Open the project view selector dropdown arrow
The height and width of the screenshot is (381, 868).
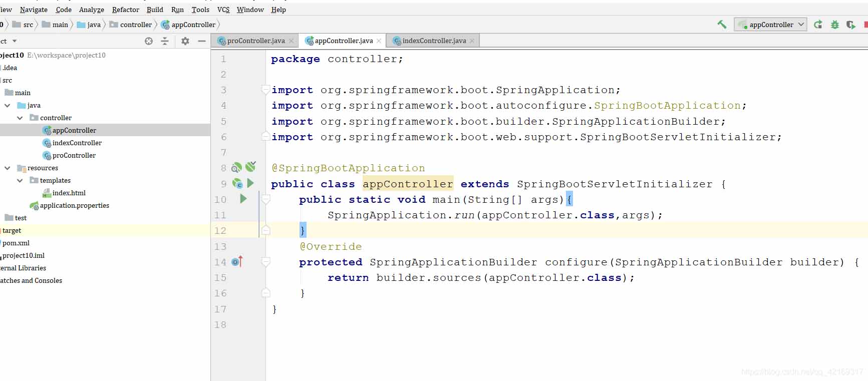point(15,41)
